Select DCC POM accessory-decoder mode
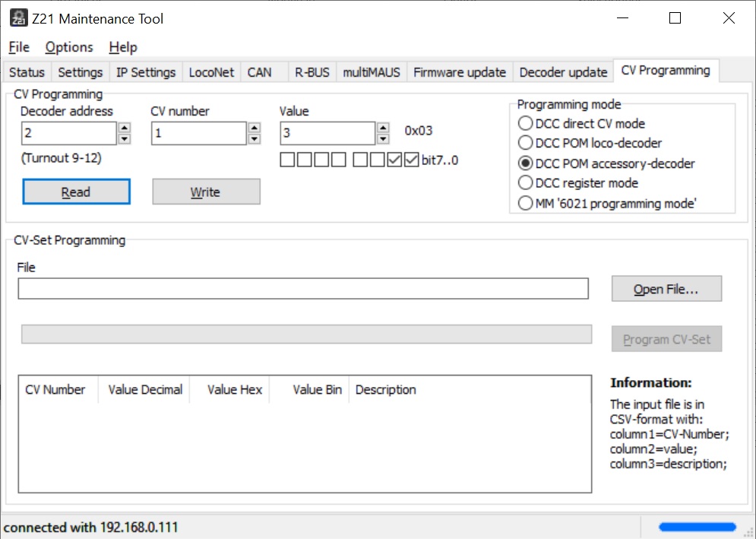The height and width of the screenshot is (539, 756). (606, 163)
